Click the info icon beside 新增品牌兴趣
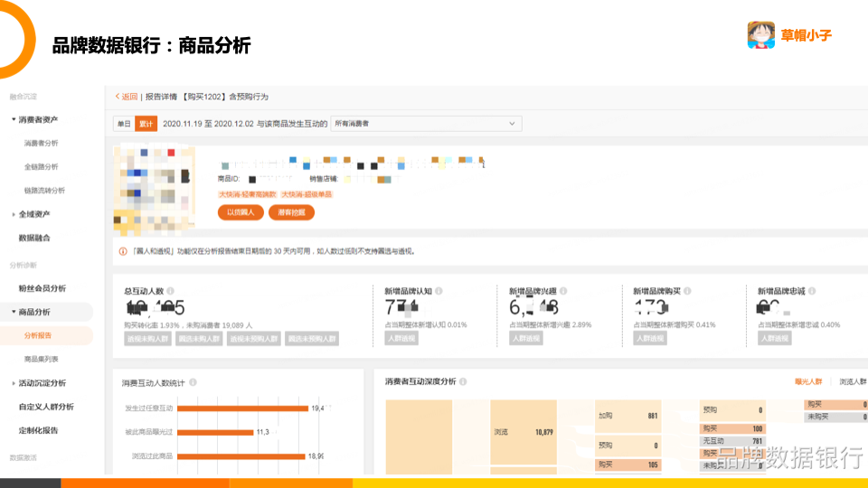 [x=563, y=291]
